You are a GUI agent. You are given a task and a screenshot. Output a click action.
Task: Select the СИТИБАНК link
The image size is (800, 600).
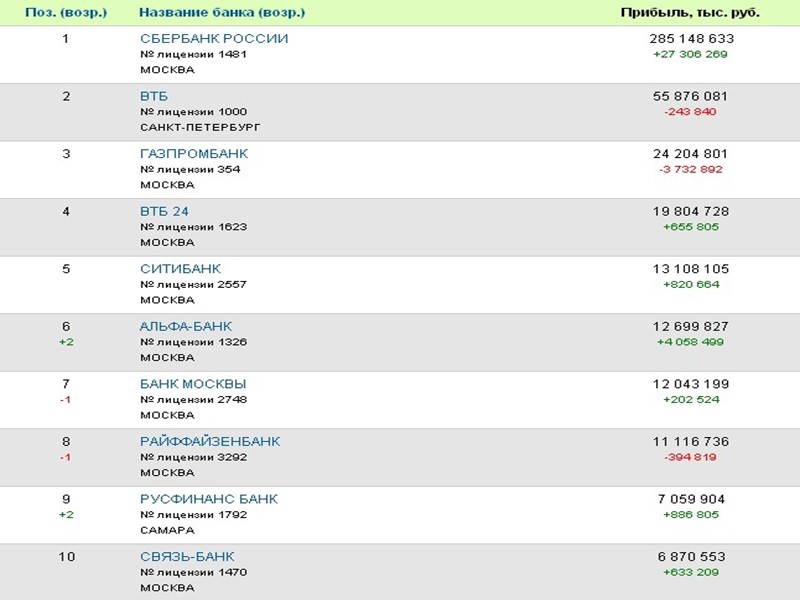180,269
